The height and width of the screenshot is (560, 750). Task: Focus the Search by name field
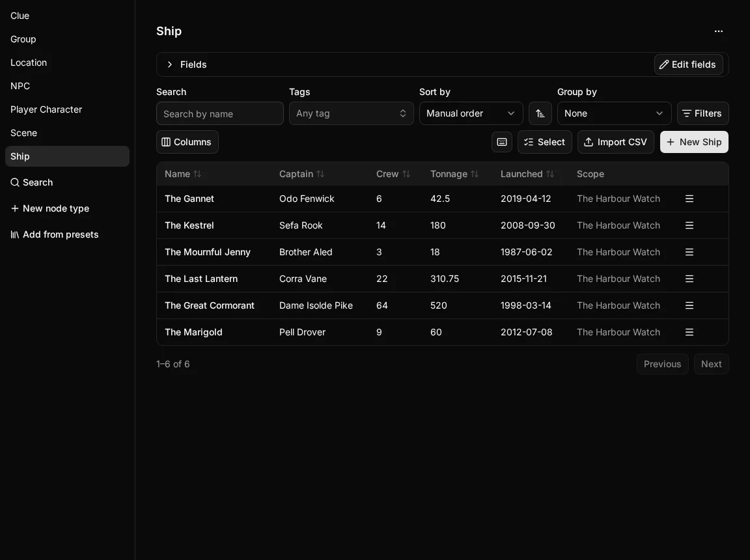point(219,113)
